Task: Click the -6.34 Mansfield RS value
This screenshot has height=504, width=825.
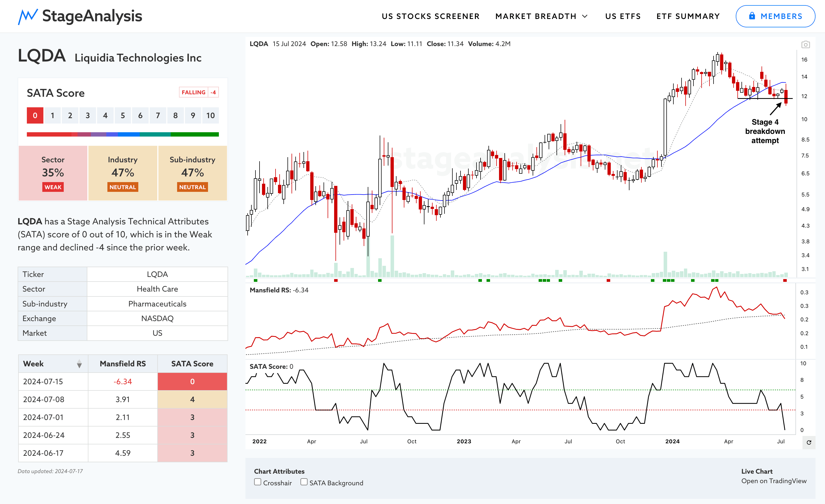Action: [x=123, y=382]
